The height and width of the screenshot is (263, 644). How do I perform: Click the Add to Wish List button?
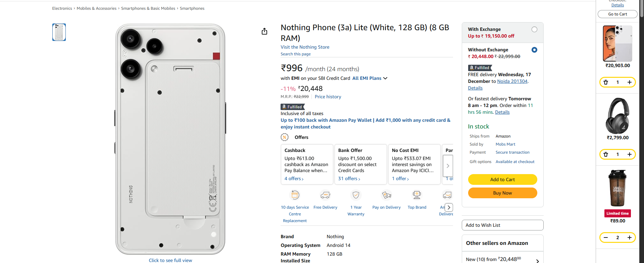click(502, 225)
